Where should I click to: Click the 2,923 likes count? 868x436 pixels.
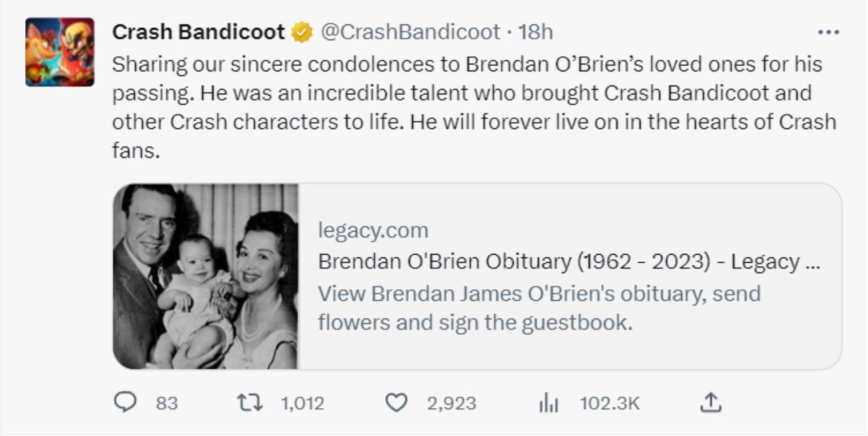pos(452,403)
